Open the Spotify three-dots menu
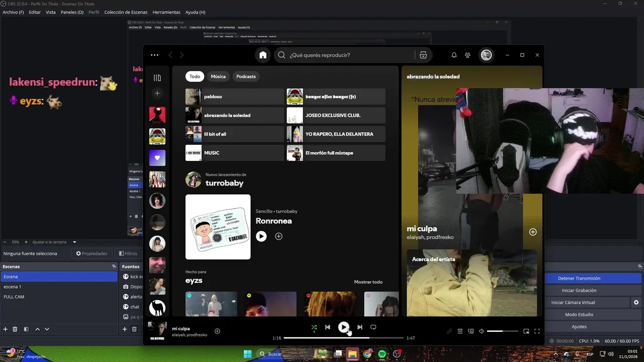This screenshot has width=644, height=362. point(154,55)
